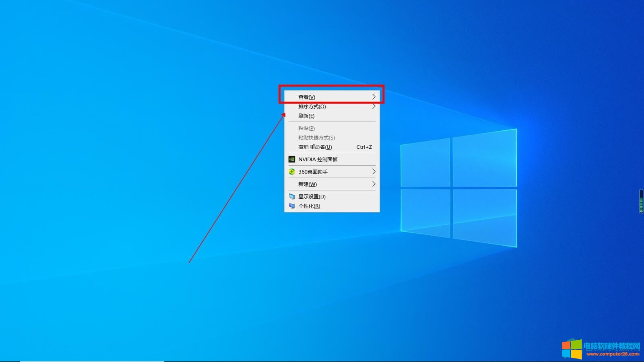
Task: Expand the 360桌面助手 submenu arrow
Action: coord(374,172)
